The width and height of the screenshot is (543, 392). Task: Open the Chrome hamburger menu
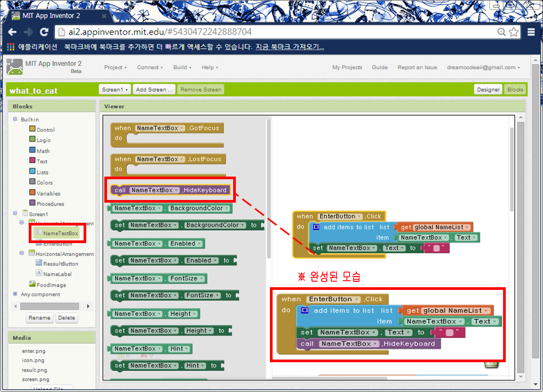(x=531, y=32)
